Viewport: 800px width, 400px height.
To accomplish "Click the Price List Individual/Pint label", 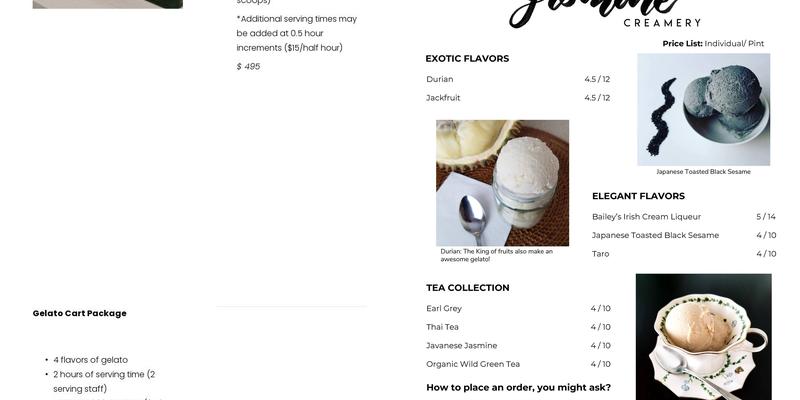I will tap(713, 44).
